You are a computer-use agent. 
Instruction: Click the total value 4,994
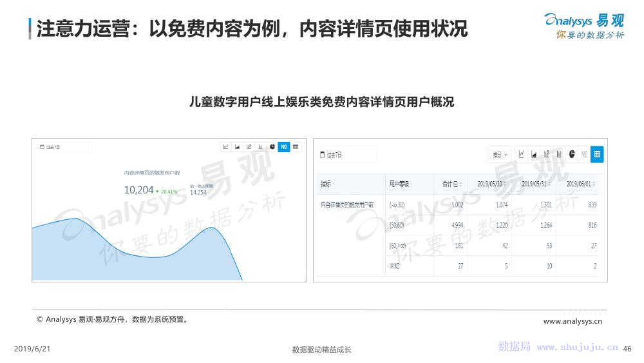[x=457, y=225]
